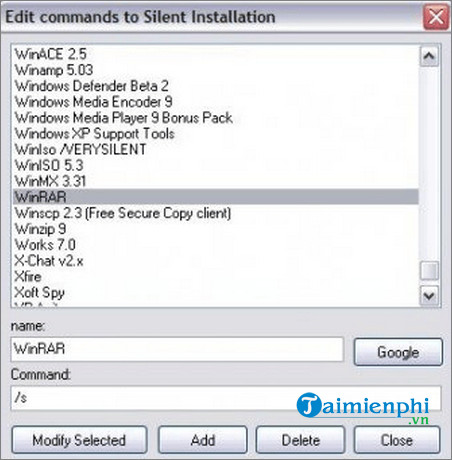The image size is (452, 460).
Task: Click the Close button
Action: coord(397,440)
